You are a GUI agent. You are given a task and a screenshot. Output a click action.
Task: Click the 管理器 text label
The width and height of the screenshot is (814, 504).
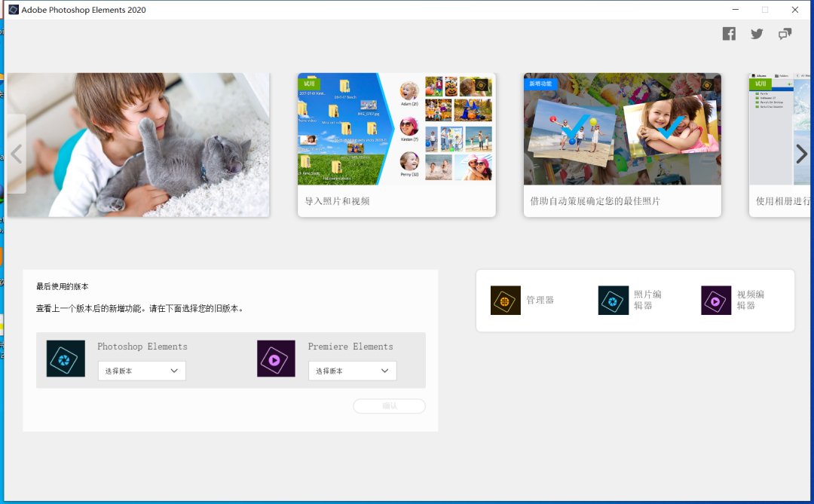[540, 300]
